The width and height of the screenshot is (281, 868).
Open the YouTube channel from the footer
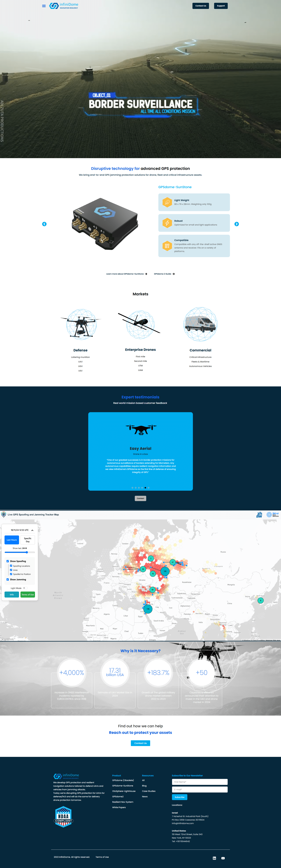point(223,858)
